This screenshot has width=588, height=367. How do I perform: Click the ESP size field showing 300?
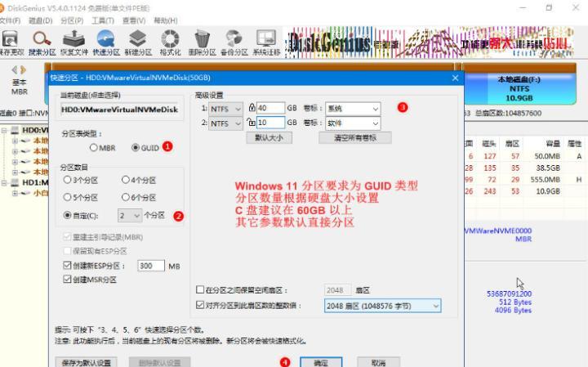pyautogui.click(x=151, y=266)
